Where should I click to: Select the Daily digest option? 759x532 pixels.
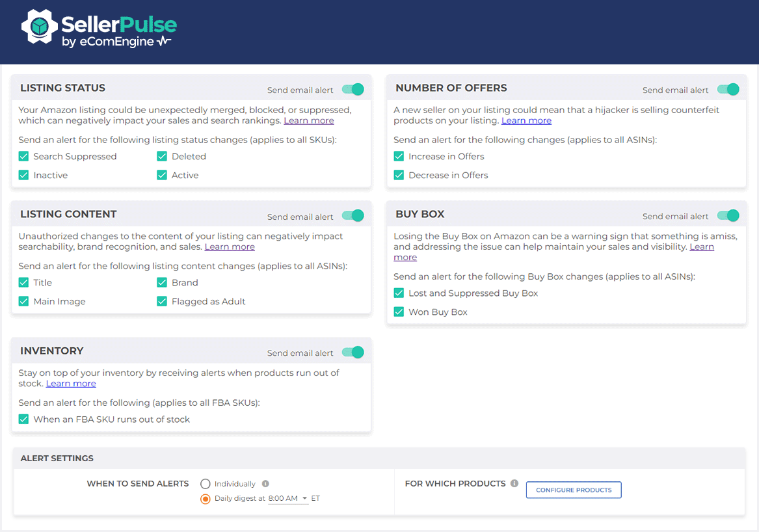coord(206,499)
